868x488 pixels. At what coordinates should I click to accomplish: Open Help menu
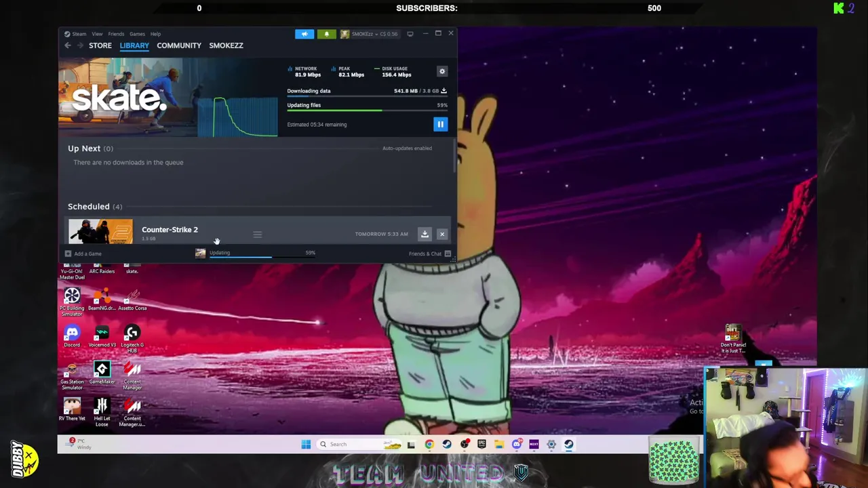(155, 34)
